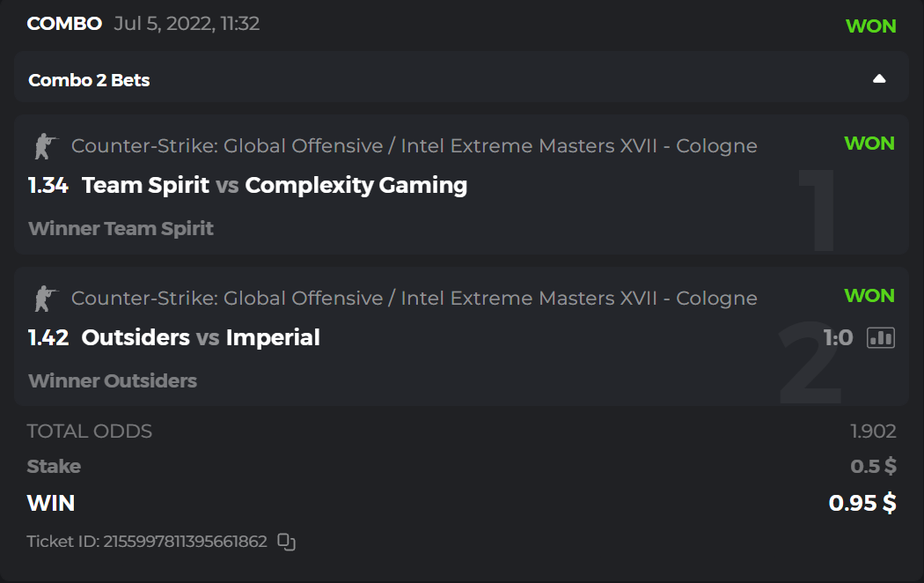Click the 1.42 odds value

pos(48,337)
